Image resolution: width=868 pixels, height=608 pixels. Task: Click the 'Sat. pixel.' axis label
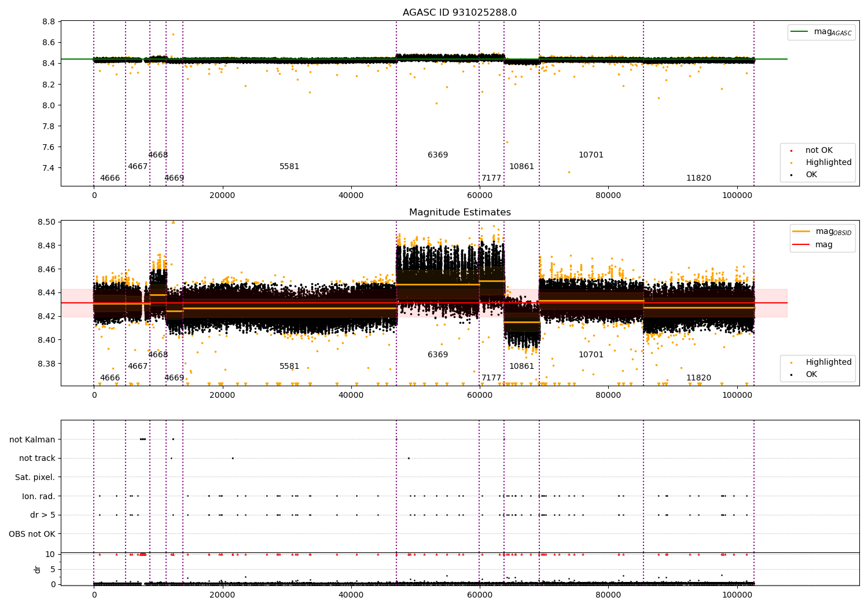tap(35, 478)
